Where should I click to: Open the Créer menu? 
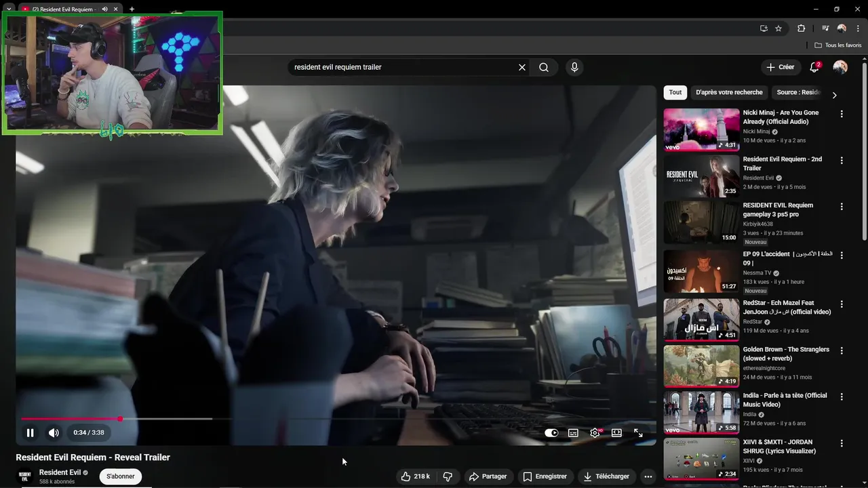(x=781, y=67)
